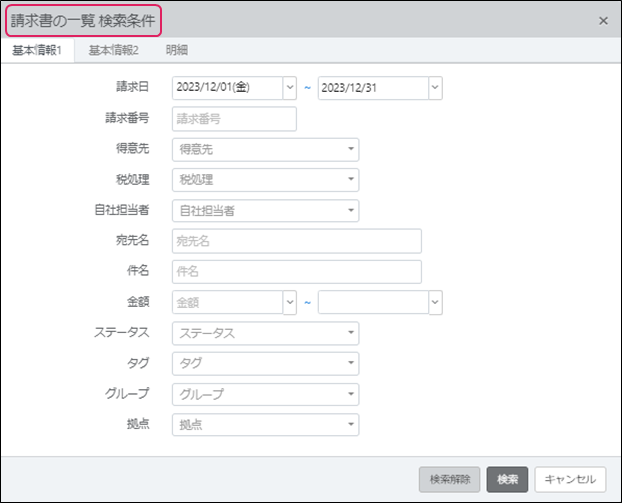Click the 請求番号 input field
Viewport: 622px width, 503px height.
pyautogui.click(x=234, y=119)
